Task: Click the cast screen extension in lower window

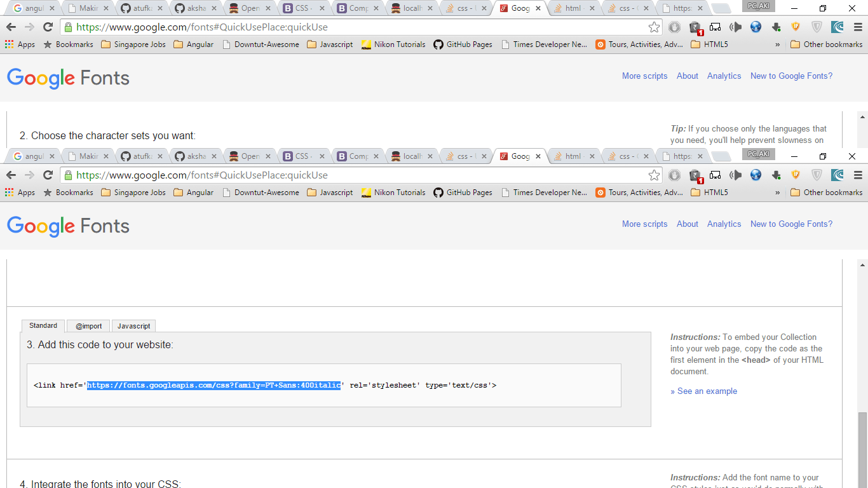Action: [715, 175]
